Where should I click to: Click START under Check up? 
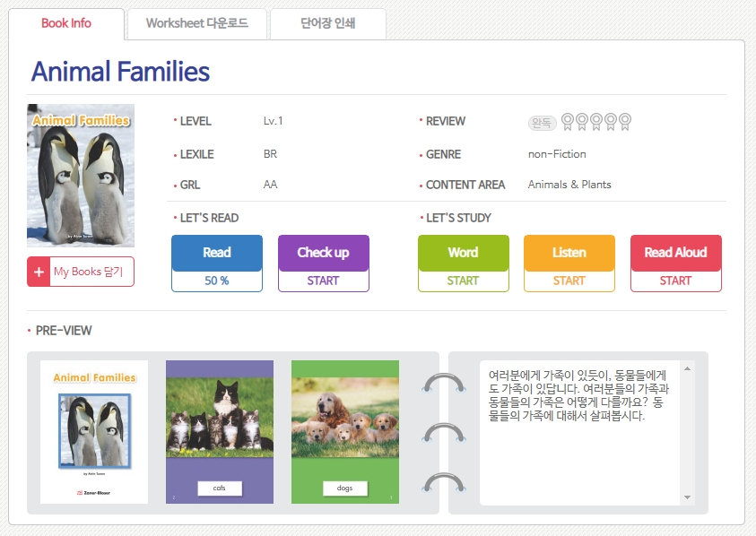[x=324, y=281]
